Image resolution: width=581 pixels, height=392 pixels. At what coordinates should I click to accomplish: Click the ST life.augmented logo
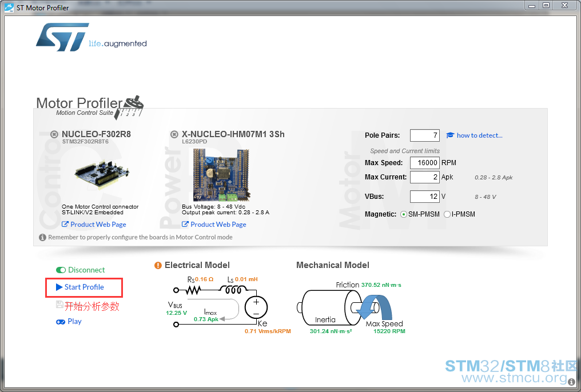(91, 37)
